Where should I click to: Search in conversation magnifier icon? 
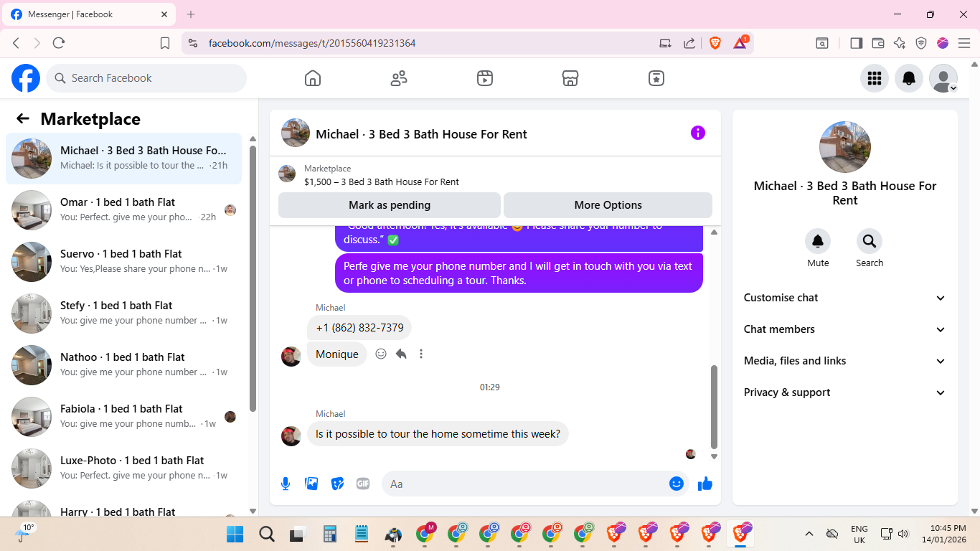[x=870, y=241]
